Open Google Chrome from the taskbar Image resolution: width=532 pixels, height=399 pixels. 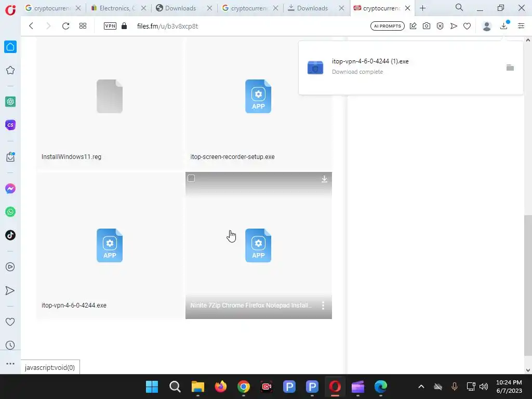point(244,387)
